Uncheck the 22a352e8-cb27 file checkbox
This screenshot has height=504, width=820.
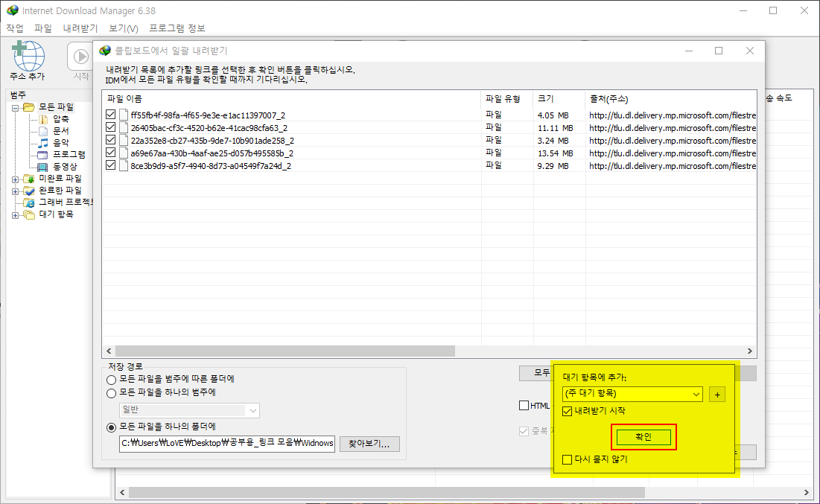click(x=110, y=140)
